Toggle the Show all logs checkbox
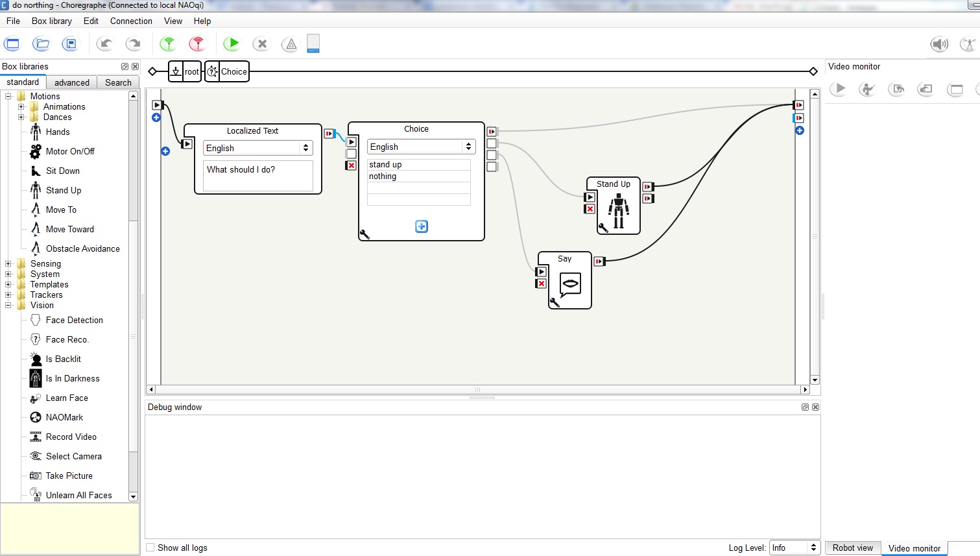This screenshot has height=556, width=980. (x=150, y=548)
